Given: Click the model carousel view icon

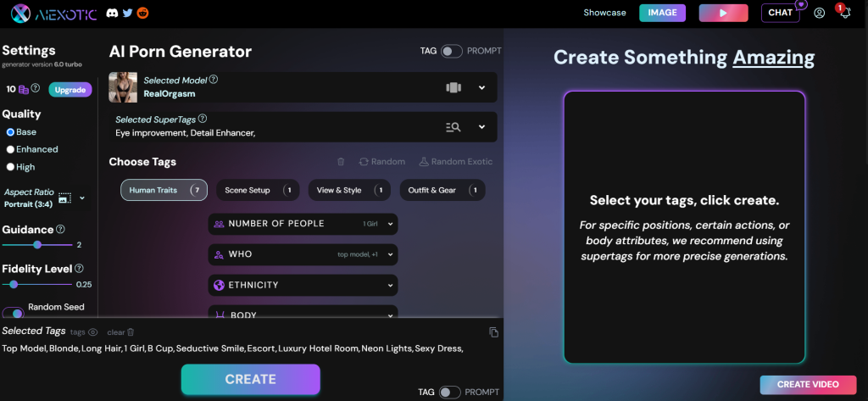Looking at the screenshot, I should (453, 87).
